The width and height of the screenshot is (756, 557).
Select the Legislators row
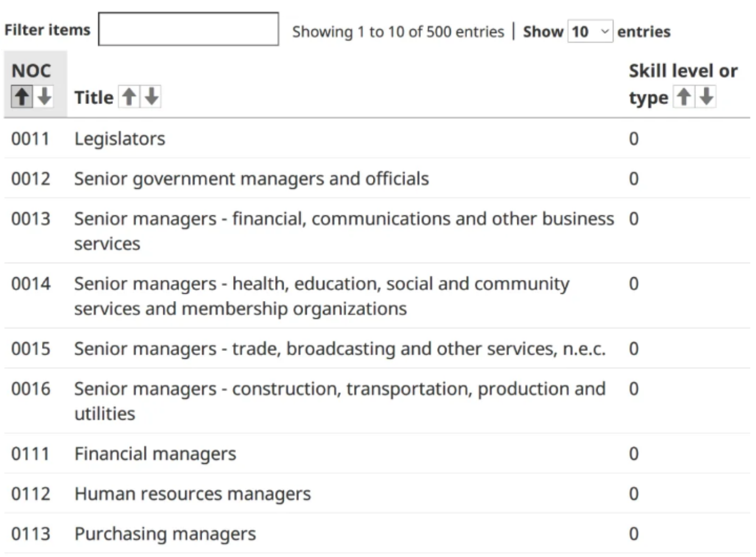click(120, 139)
